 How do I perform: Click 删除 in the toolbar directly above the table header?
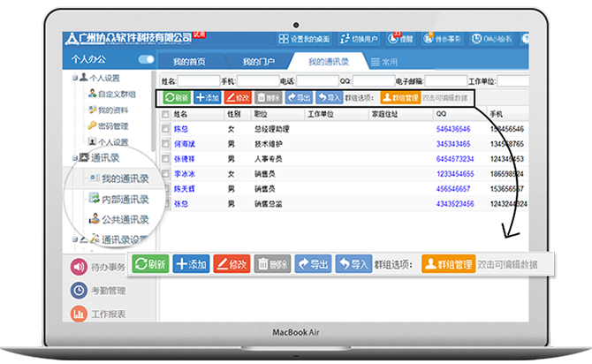(x=268, y=97)
